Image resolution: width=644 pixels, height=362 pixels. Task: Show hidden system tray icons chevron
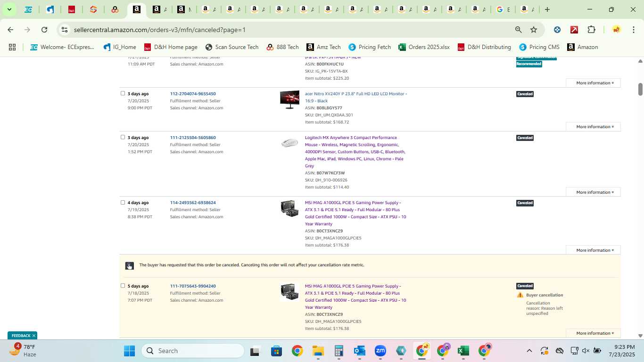529,351
